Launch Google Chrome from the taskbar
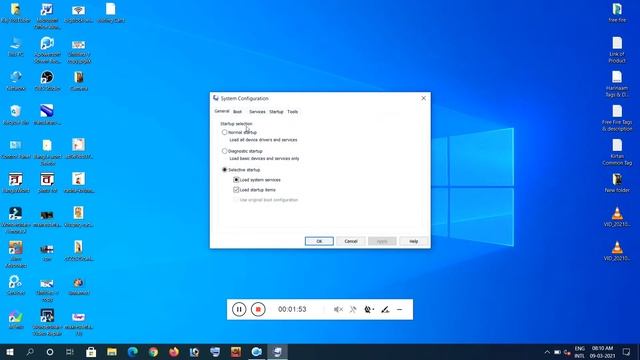The image size is (640, 360). (153, 352)
